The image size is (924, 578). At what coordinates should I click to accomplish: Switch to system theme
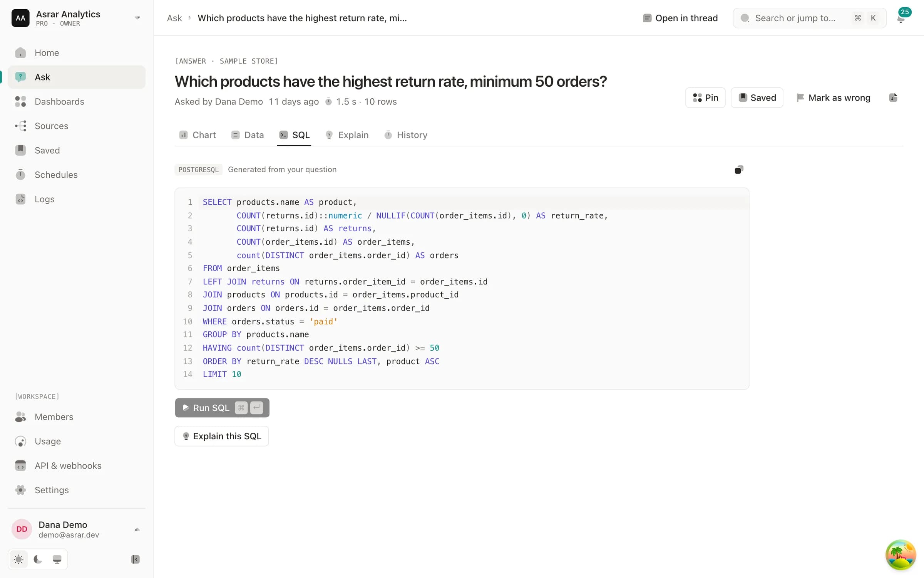click(x=57, y=559)
